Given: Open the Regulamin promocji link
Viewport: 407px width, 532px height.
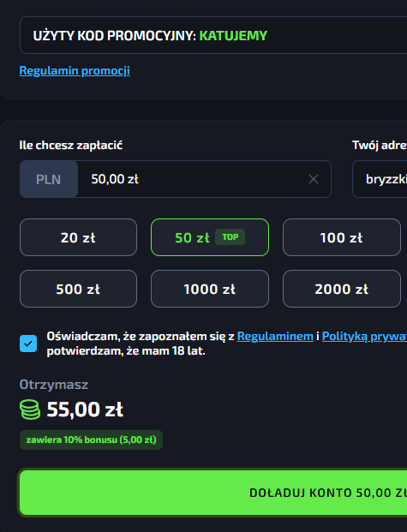Looking at the screenshot, I should pos(75,70).
